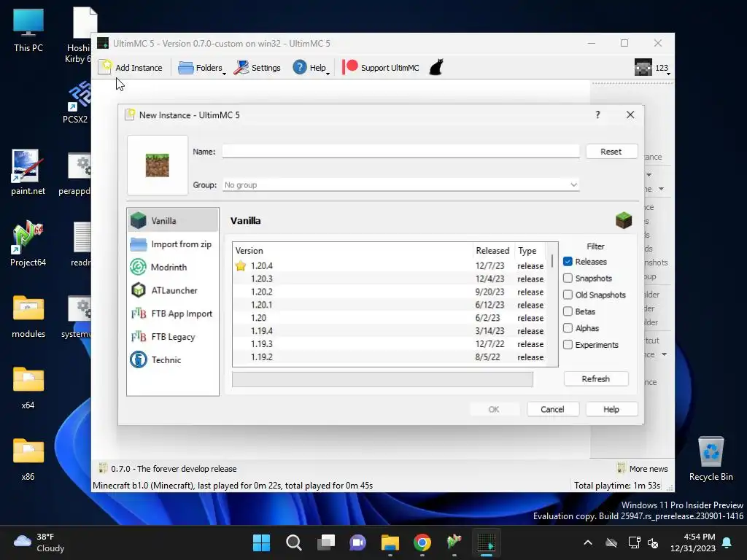Click the Version column header
Viewport: 747px width, 560px height.
click(352, 251)
